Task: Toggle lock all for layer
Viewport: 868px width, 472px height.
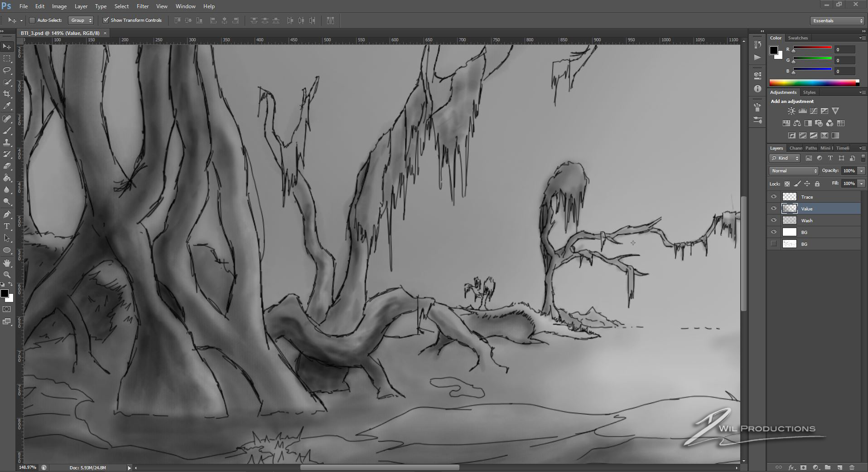Action: (817, 184)
